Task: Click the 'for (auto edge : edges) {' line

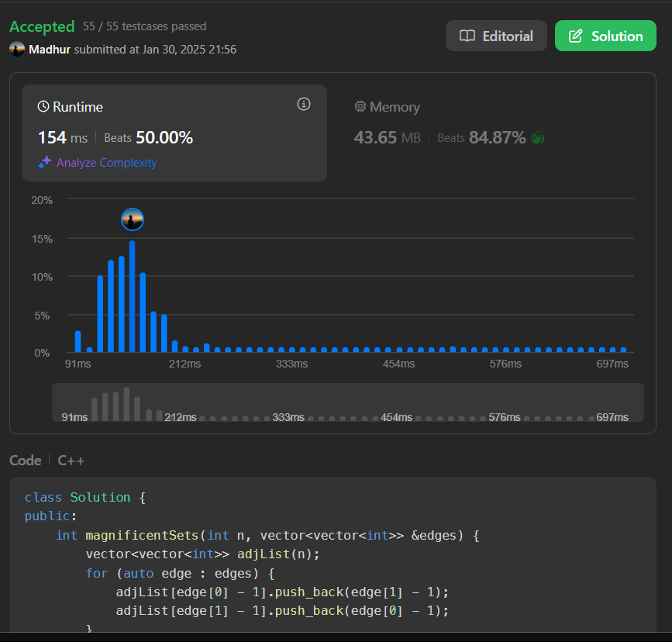Action: tap(180, 574)
